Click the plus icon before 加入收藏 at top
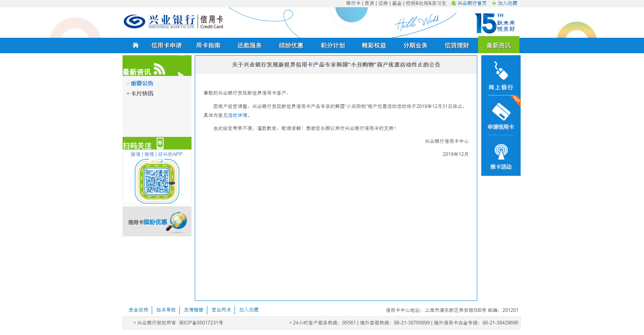This screenshot has width=644, height=335. point(494,3)
